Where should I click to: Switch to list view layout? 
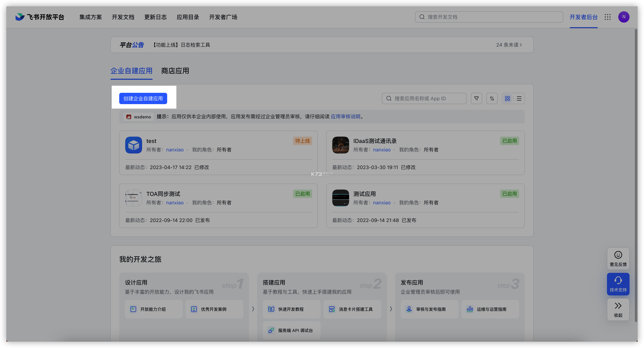519,98
